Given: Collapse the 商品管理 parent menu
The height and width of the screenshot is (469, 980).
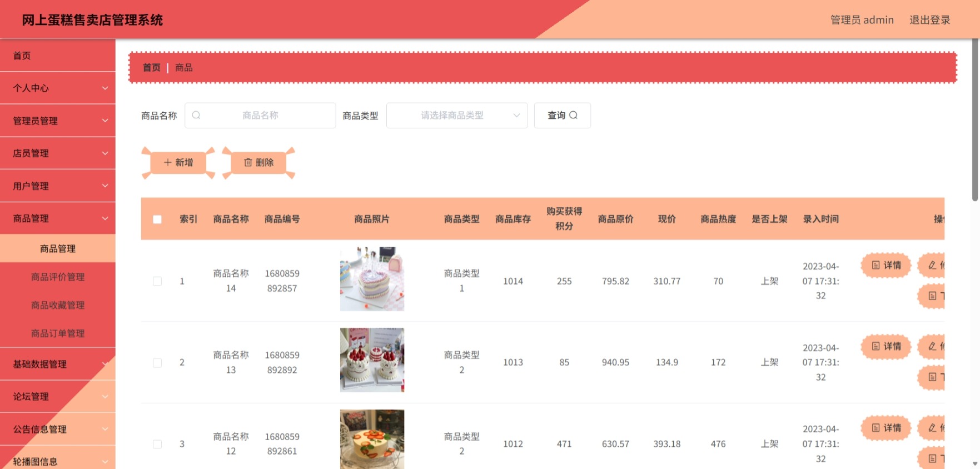Looking at the screenshot, I should 58,218.
